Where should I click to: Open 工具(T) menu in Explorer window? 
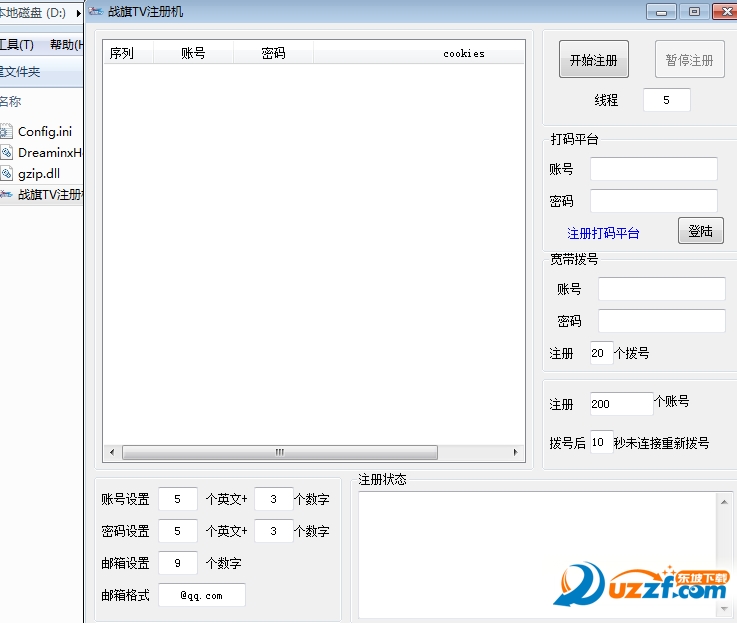coord(16,45)
